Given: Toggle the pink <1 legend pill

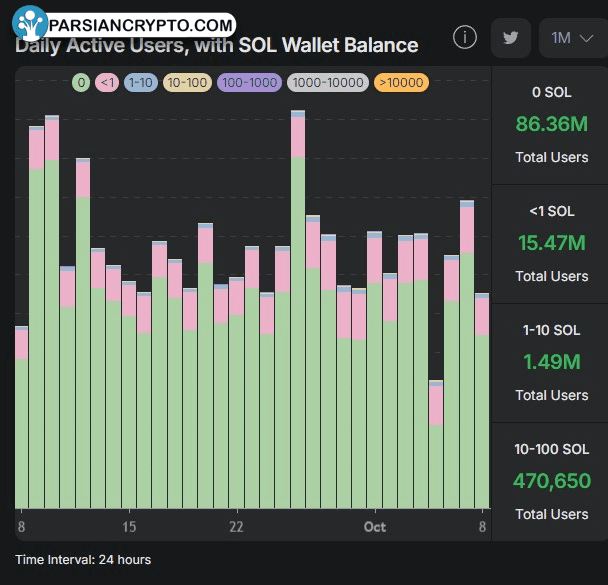Looking at the screenshot, I should (x=107, y=83).
